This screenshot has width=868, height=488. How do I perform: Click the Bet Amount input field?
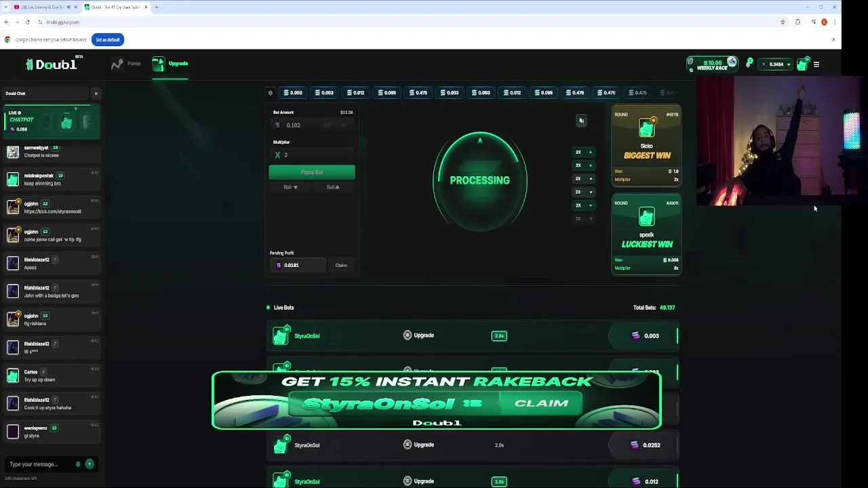click(x=312, y=125)
